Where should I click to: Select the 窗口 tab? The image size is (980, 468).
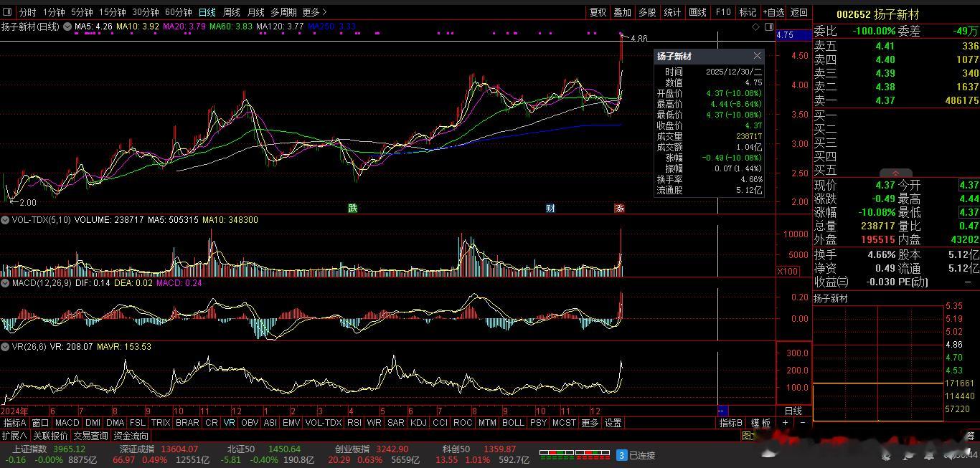(41, 423)
